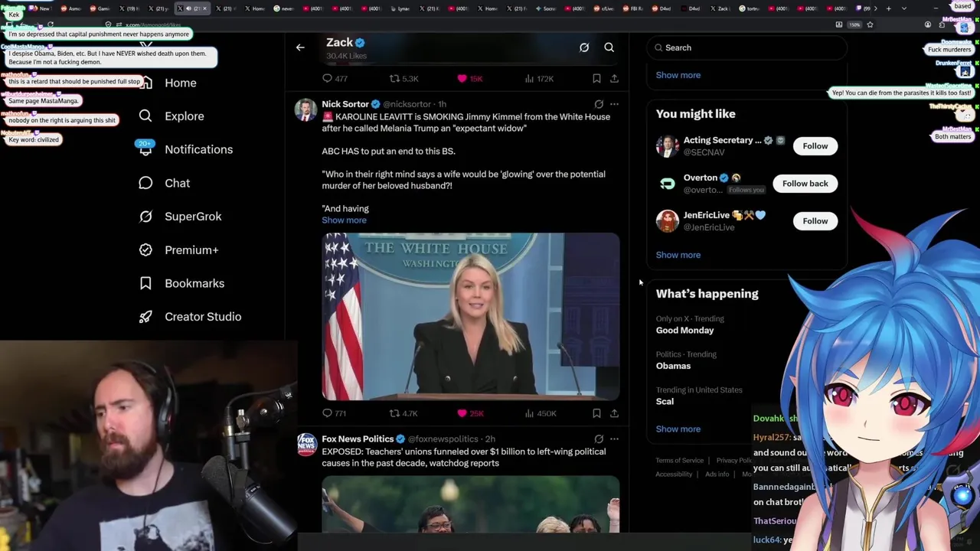This screenshot has height=551, width=980.
Task: Open the Good Monday trend
Action: [684, 331]
